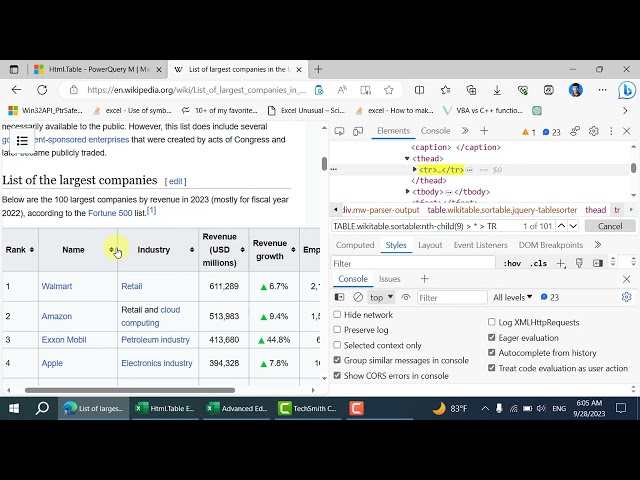This screenshot has height=480, width=640.
Task: Open console settings gear icon
Action: point(626,297)
